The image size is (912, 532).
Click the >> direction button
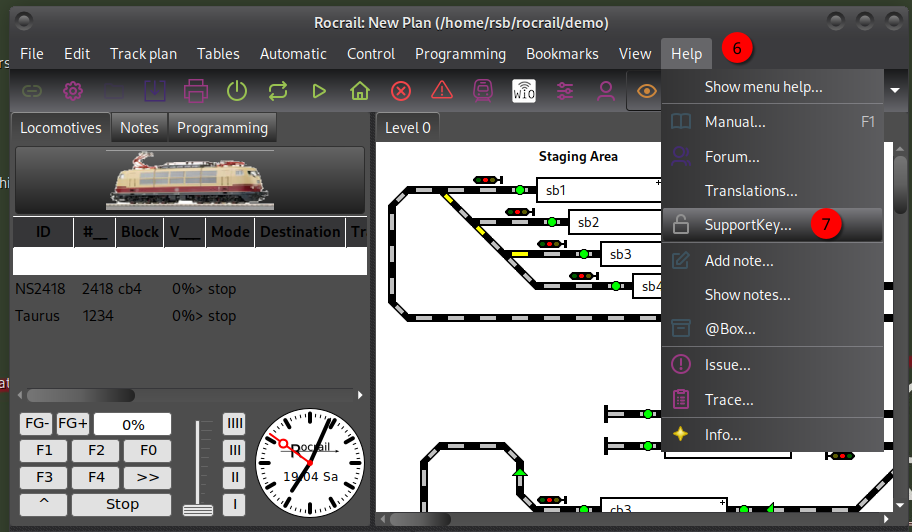click(148, 477)
